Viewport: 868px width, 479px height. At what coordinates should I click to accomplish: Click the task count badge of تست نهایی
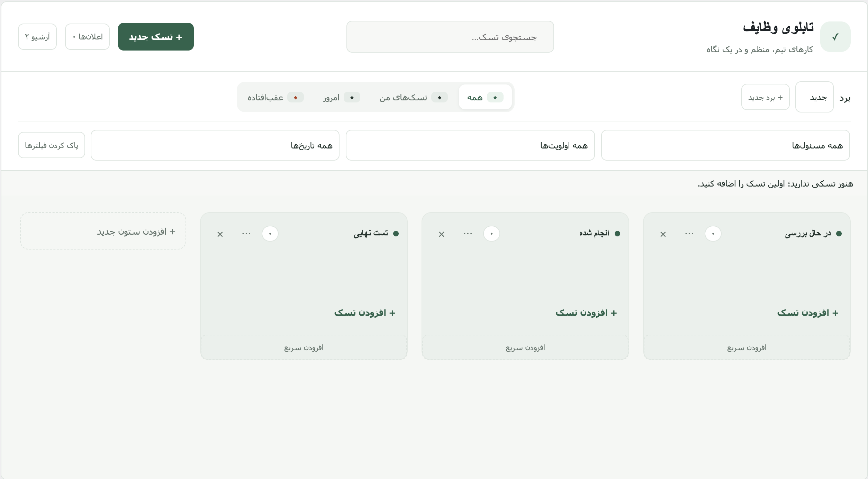click(x=270, y=234)
